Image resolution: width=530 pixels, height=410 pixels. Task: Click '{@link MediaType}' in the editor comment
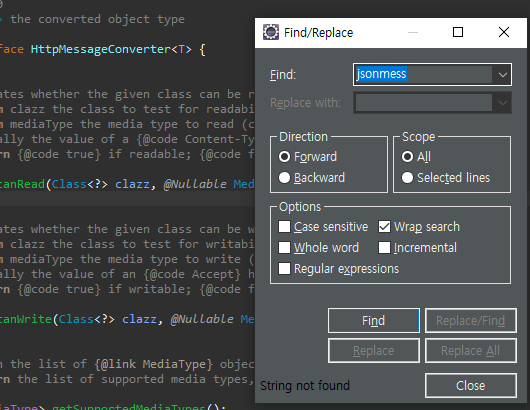(154, 364)
